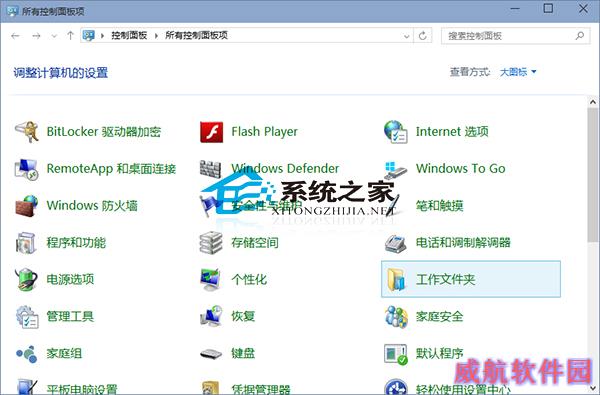600x395 pixels.
Task: Go back with the back arrow
Action: tap(15, 36)
